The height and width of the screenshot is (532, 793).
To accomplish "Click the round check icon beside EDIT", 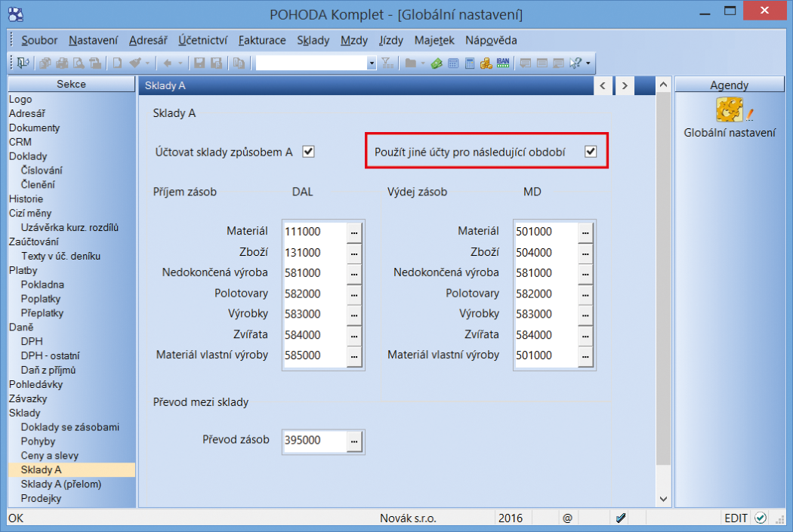I will (x=760, y=518).
